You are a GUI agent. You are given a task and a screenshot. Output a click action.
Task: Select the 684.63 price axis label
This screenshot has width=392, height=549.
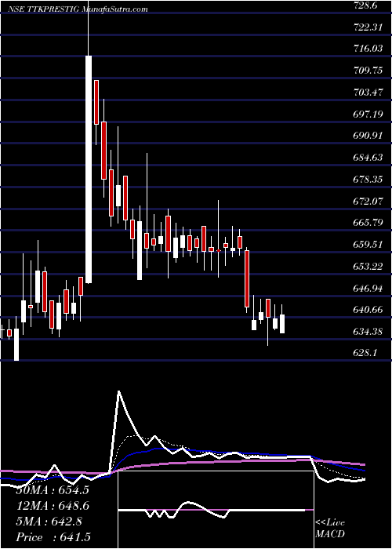click(368, 158)
